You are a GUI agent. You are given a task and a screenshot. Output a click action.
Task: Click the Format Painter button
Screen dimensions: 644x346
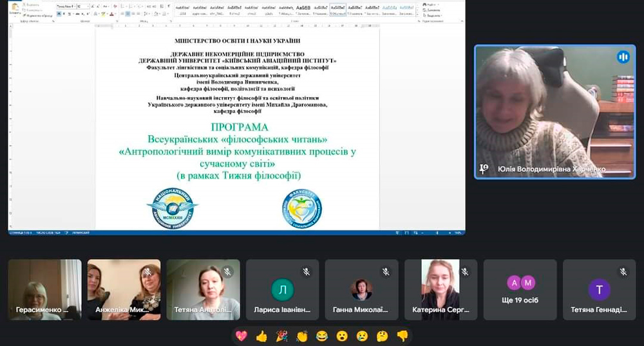(x=38, y=15)
